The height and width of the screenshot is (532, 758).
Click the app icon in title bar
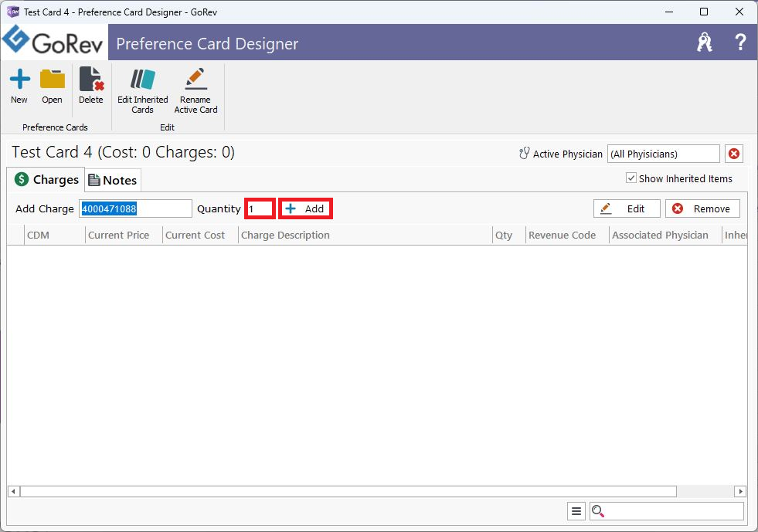(12, 12)
